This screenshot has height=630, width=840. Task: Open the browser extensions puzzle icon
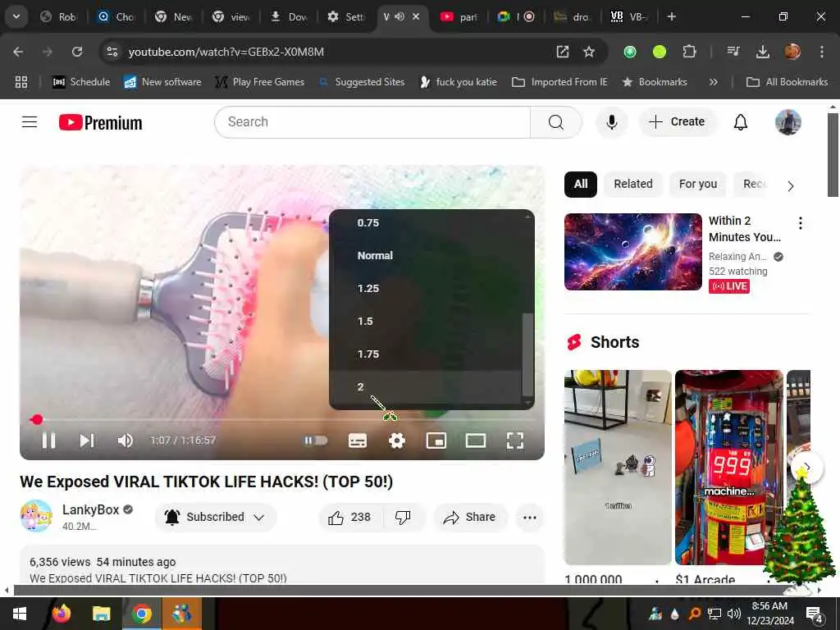click(689, 52)
